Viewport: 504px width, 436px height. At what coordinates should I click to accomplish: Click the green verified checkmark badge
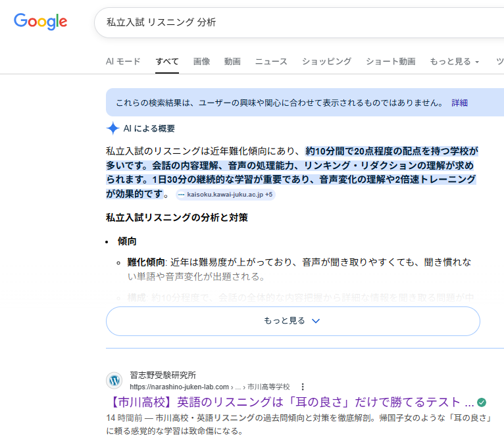[482, 402]
